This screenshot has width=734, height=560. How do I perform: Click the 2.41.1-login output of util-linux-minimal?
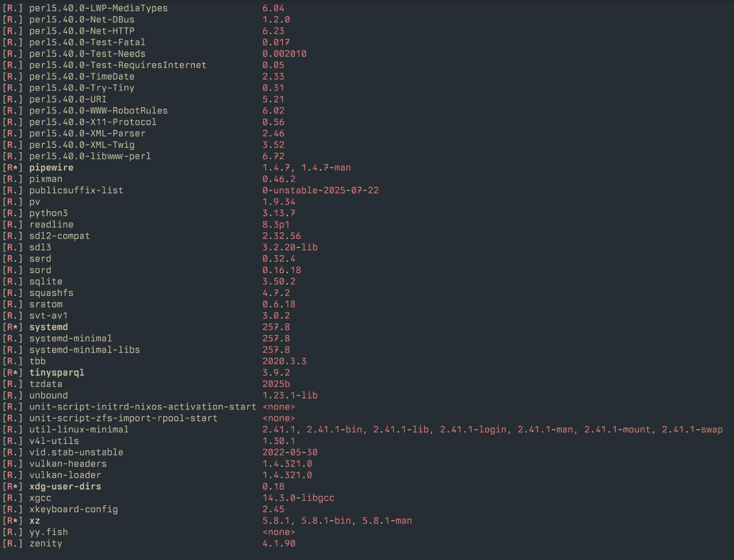[x=473, y=429]
